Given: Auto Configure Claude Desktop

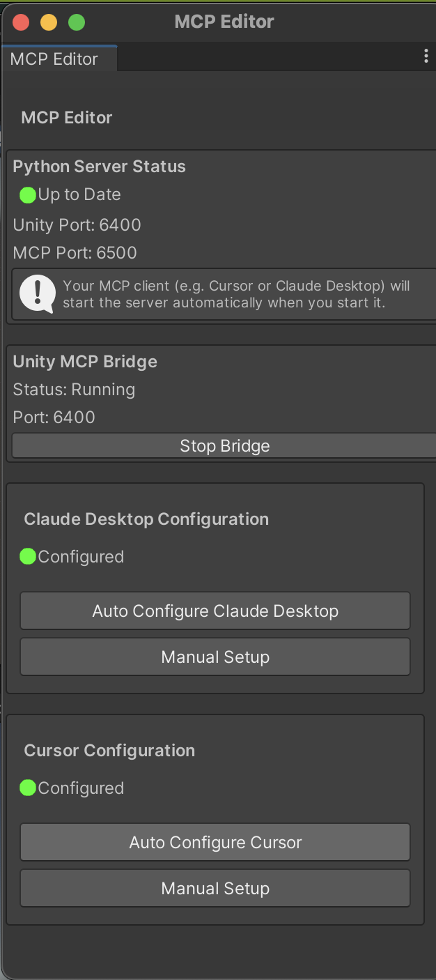Looking at the screenshot, I should 215,610.
